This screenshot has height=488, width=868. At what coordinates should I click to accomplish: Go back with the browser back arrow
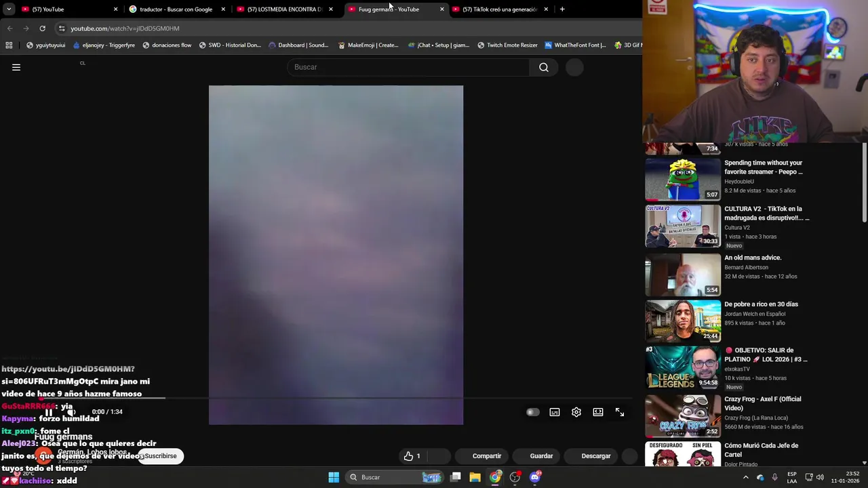(x=9, y=28)
